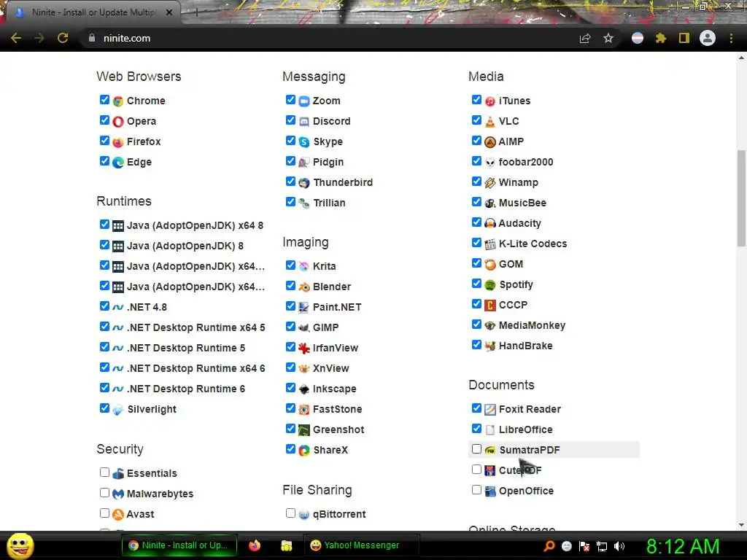Click the Avast icon
The height and width of the screenshot is (560, 747).
click(118, 514)
